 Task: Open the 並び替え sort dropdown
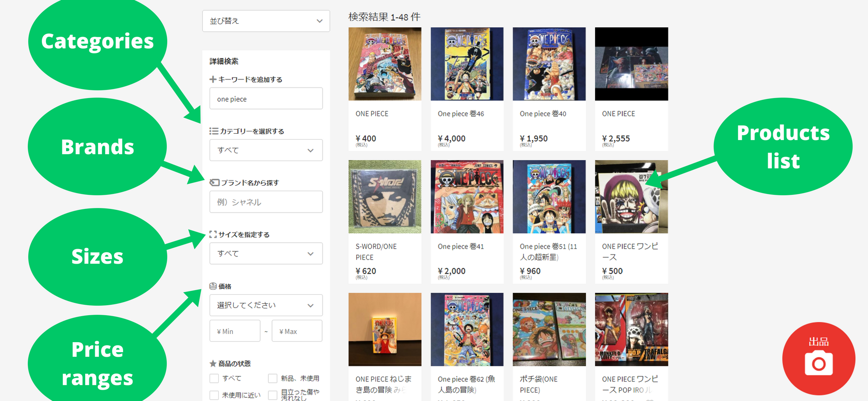coord(266,21)
